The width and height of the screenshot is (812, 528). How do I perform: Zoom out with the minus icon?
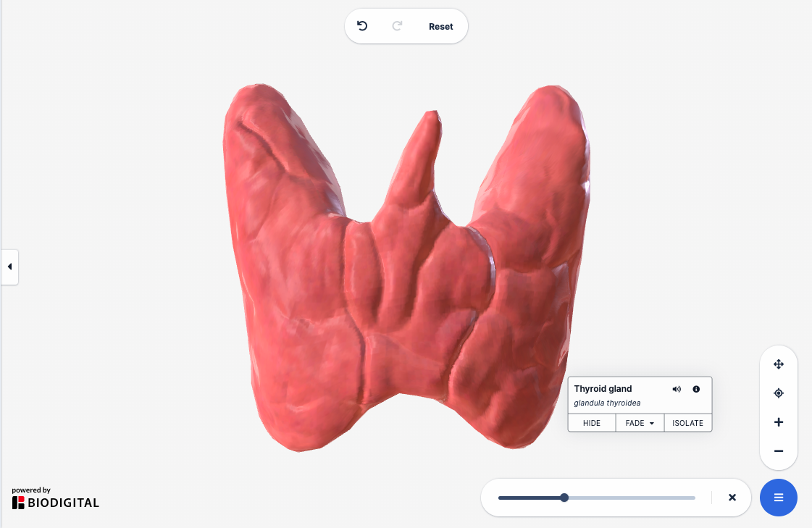[779, 451]
